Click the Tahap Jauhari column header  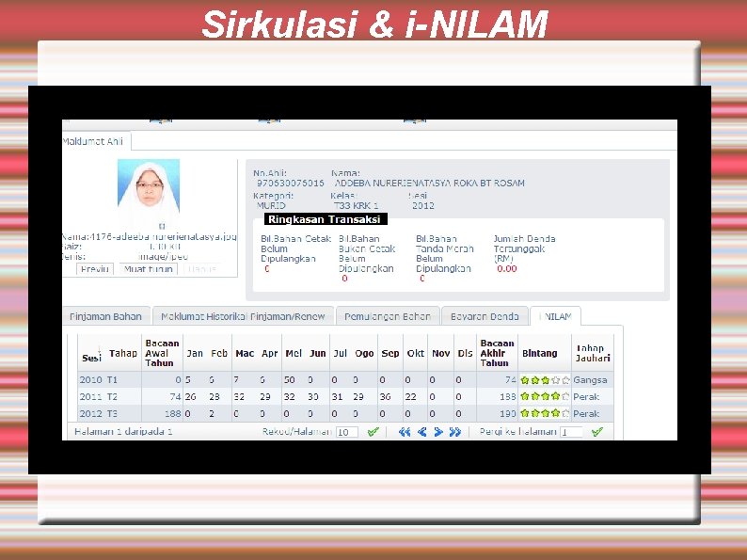pyautogui.click(x=593, y=353)
